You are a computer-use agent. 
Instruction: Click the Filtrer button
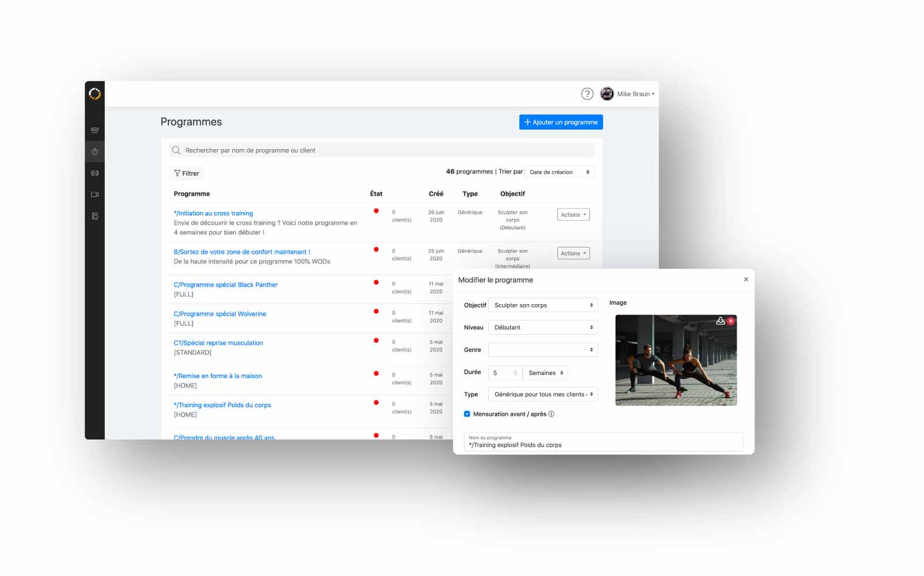pyautogui.click(x=187, y=173)
